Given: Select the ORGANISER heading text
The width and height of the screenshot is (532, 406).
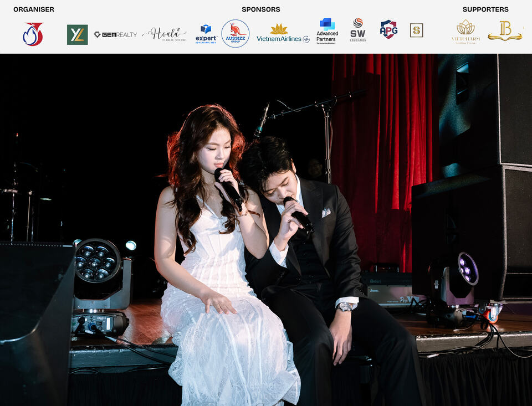Looking at the screenshot, I should [x=34, y=9].
